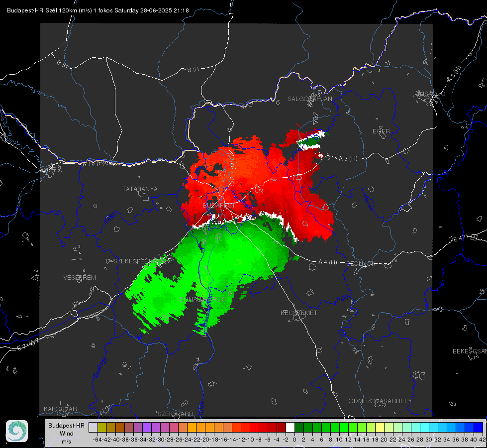The width and height of the screenshot is (487, 448).
Task: Click the large green wind echo area
Action: [x=230, y=258]
